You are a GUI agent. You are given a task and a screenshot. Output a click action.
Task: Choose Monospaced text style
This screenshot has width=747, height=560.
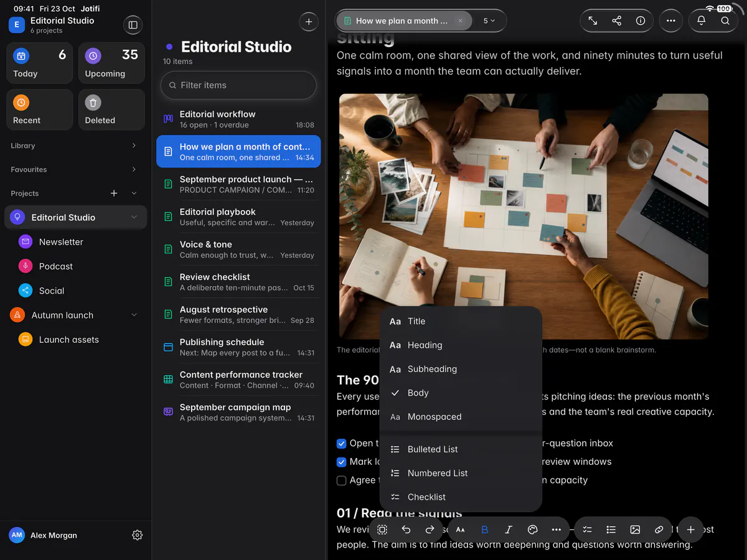[461, 417]
